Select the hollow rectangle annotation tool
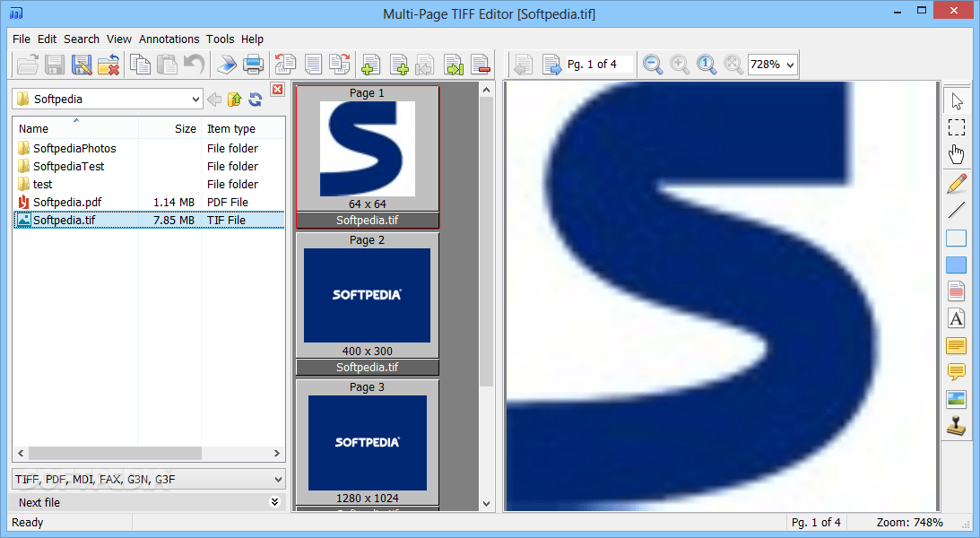 point(957,239)
